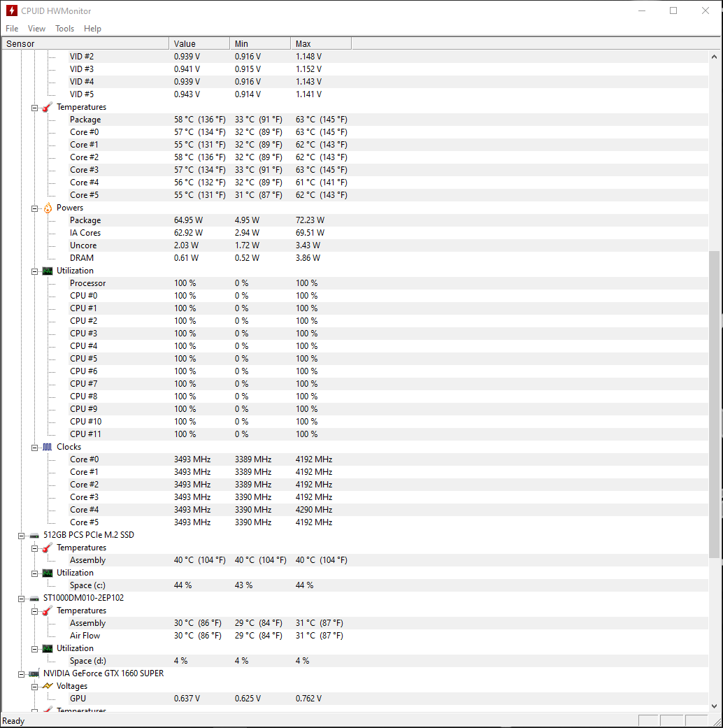Collapse the ST1000DM010-2EP102 node

tap(21, 599)
